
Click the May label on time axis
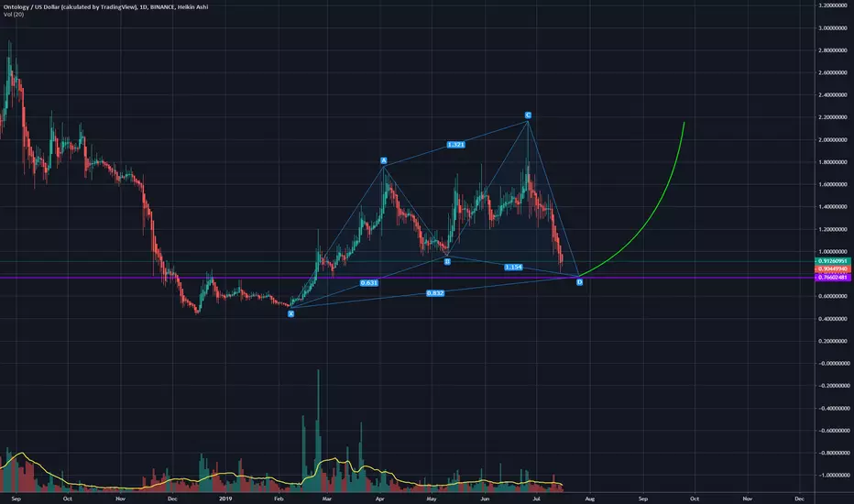pos(432,499)
